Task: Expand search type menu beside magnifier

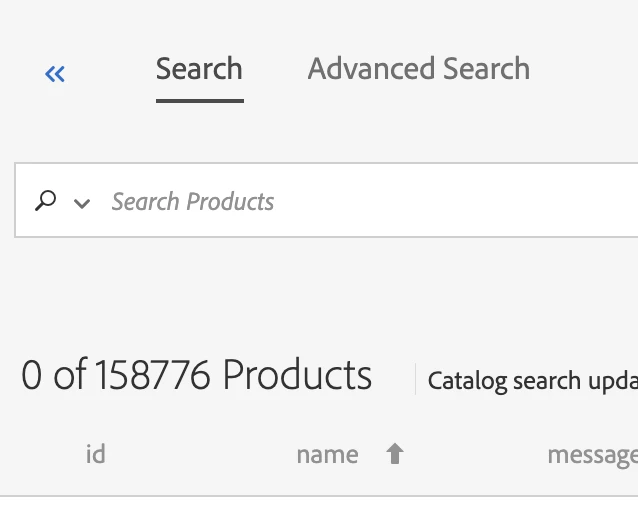Action: point(82,203)
